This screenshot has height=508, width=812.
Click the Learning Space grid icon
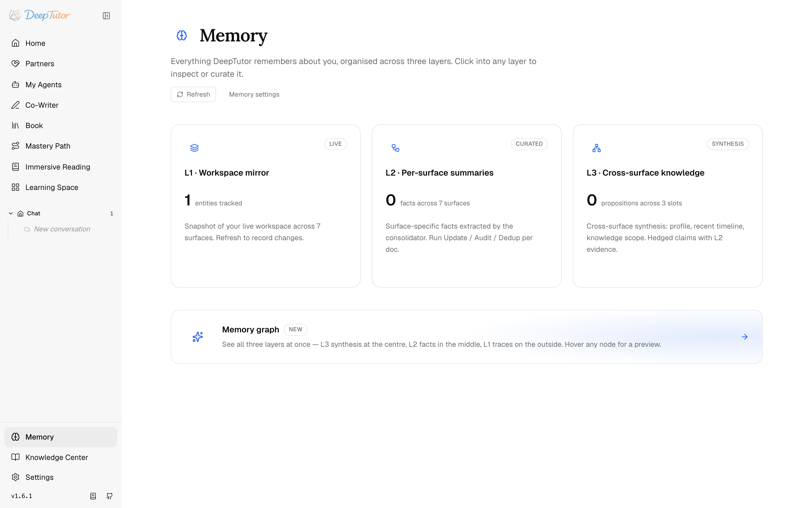pos(15,187)
